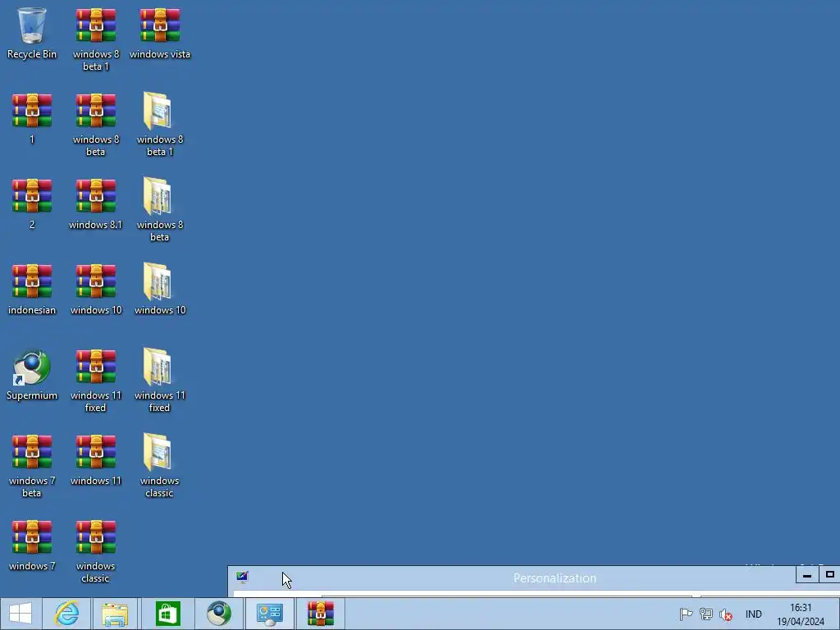Image resolution: width=840 pixels, height=630 pixels.
Task: Select the Supermium desktop shortcut
Action: (32, 374)
